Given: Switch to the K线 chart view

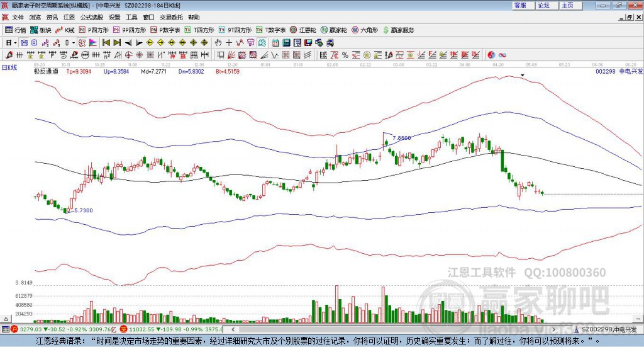Looking at the screenshot, I should point(65,30).
